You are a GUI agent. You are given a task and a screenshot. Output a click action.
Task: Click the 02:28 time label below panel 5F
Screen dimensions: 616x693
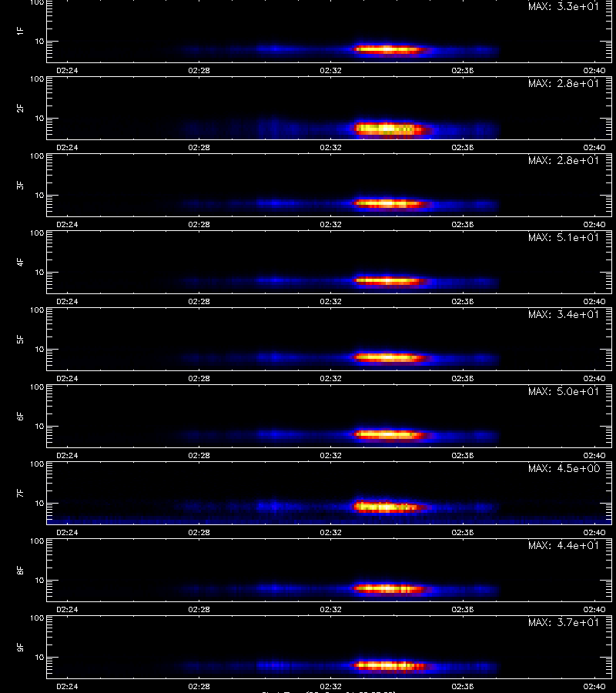(199, 378)
